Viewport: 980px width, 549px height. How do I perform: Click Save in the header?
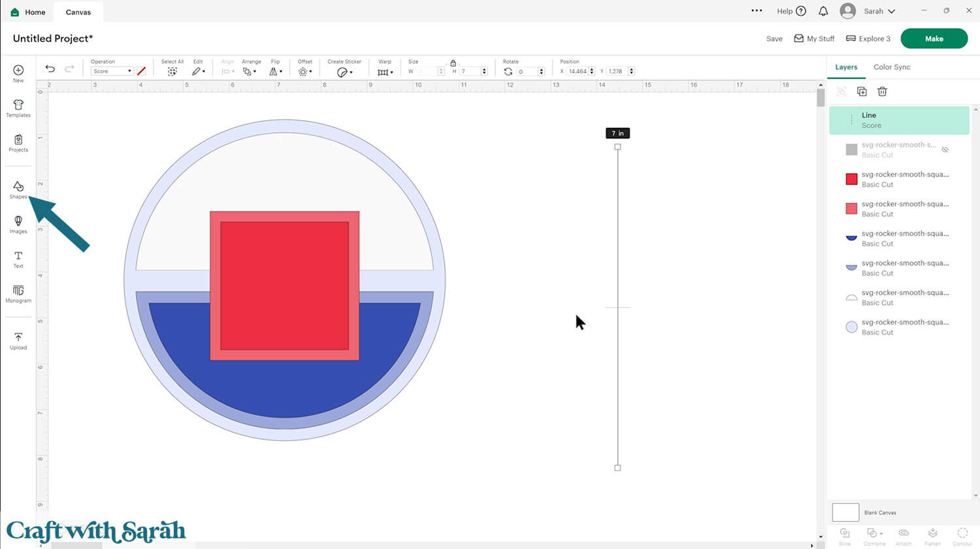(774, 39)
